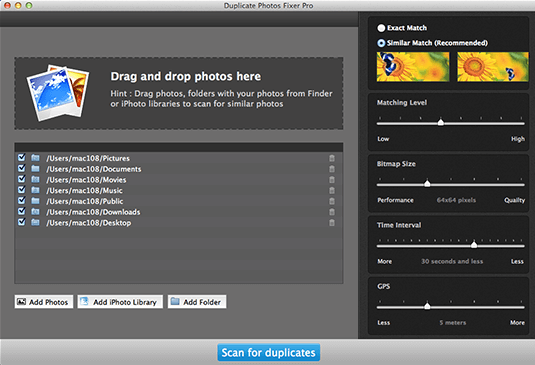Remove /Users/mac108/Desktop using trash icon
Screen dimensions: 535x365
tap(332, 223)
